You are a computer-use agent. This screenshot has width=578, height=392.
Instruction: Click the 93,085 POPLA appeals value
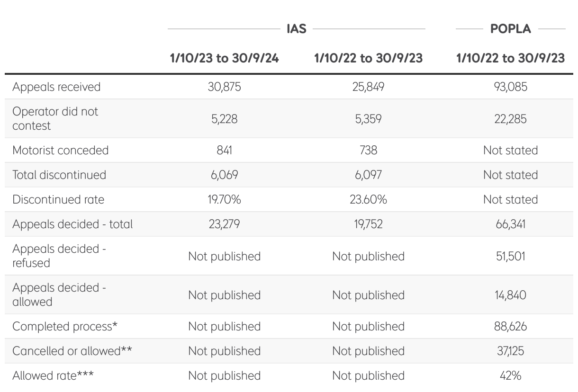[x=510, y=87]
